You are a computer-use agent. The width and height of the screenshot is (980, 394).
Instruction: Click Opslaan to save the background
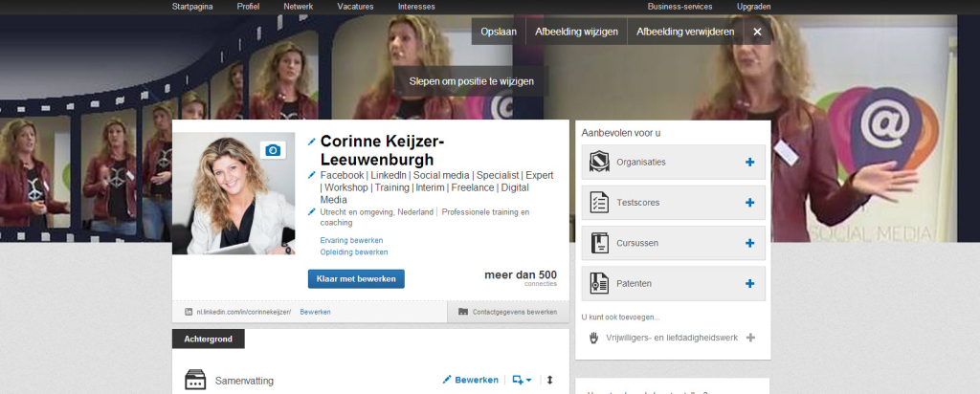[499, 32]
